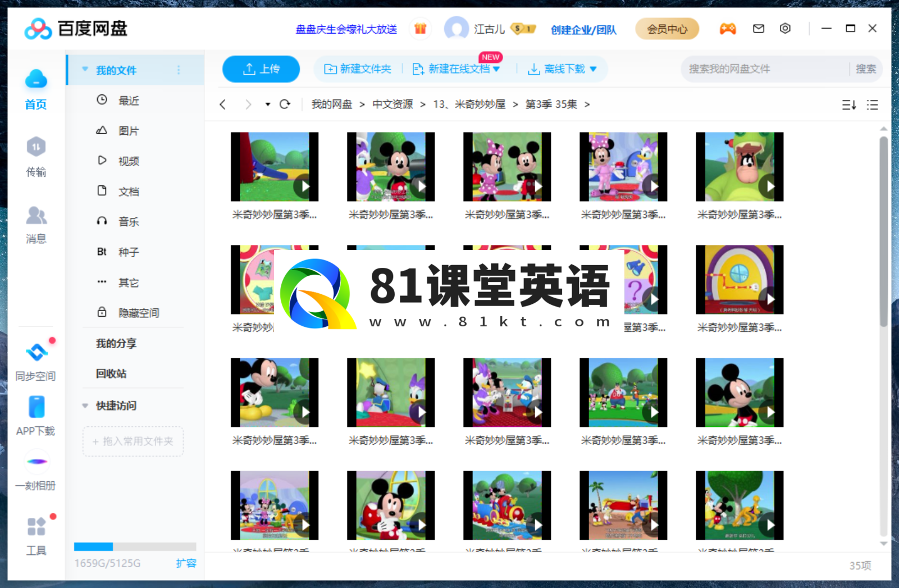Open the mail envelope icon
Image resolution: width=899 pixels, height=588 pixels.
click(759, 28)
